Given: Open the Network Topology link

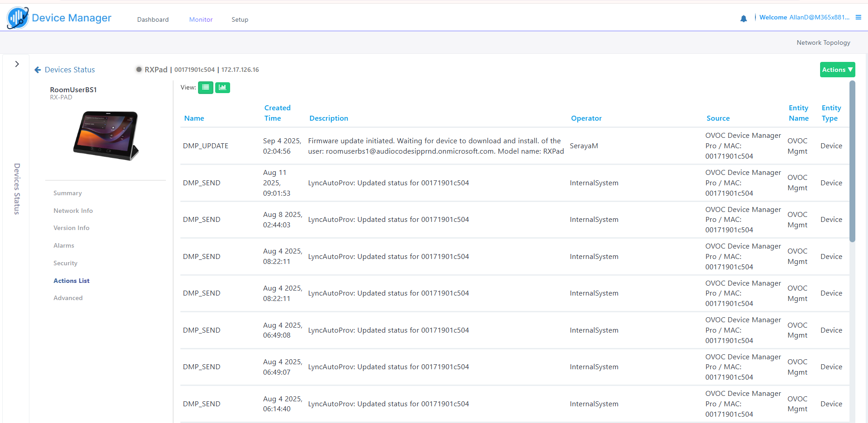Looking at the screenshot, I should point(823,42).
